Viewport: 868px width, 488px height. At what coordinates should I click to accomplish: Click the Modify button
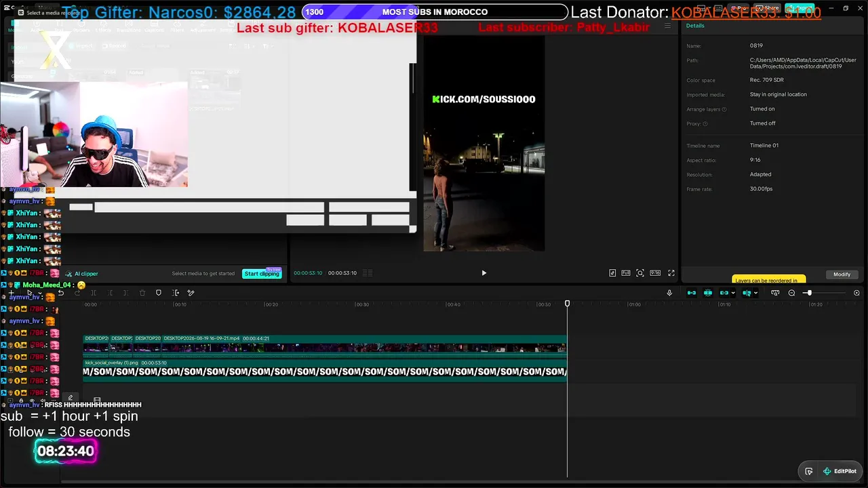pos(842,274)
